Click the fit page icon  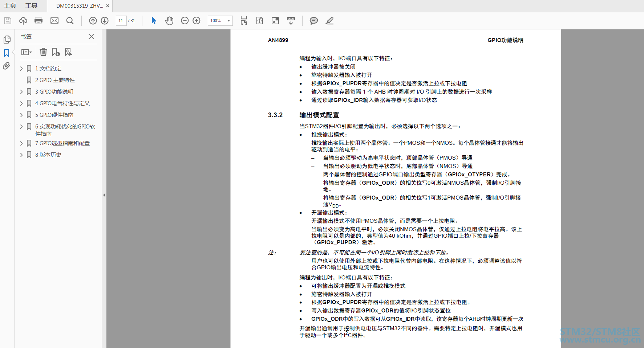[260, 21]
